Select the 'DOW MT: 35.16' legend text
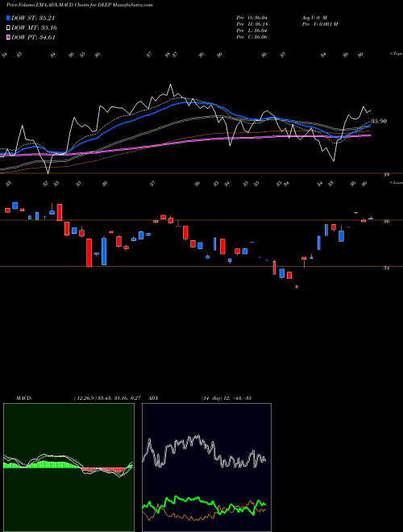Image resolution: width=403 pixels, height=532 pixels. click(34, 28)
